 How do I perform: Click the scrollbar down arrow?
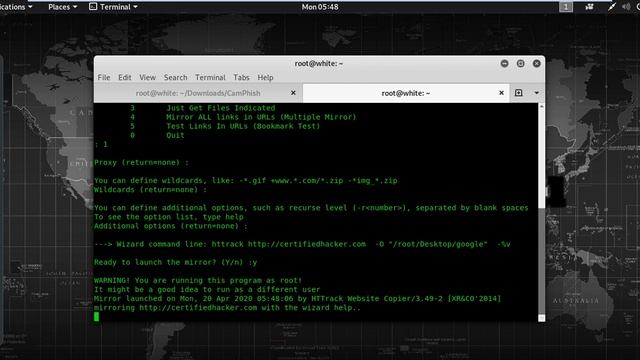pos(542,318)
